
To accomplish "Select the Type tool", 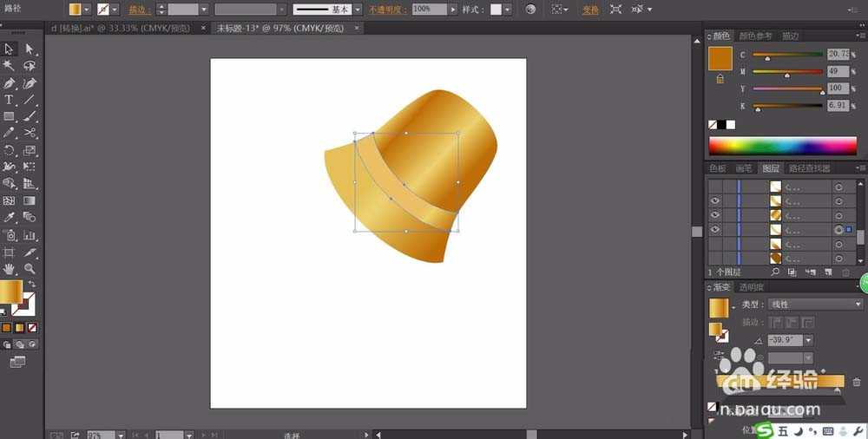I will click(10, 100).
